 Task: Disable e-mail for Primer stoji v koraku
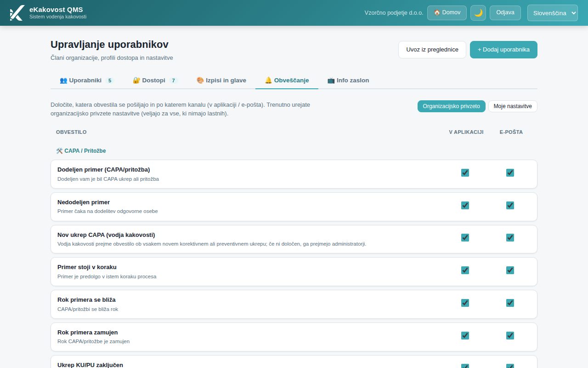pos(510,270)
